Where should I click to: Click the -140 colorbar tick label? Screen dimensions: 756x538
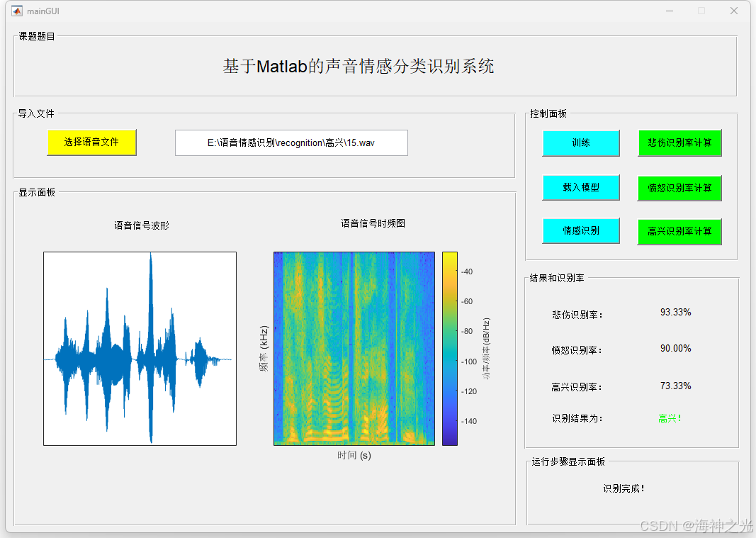coord(468,421)
